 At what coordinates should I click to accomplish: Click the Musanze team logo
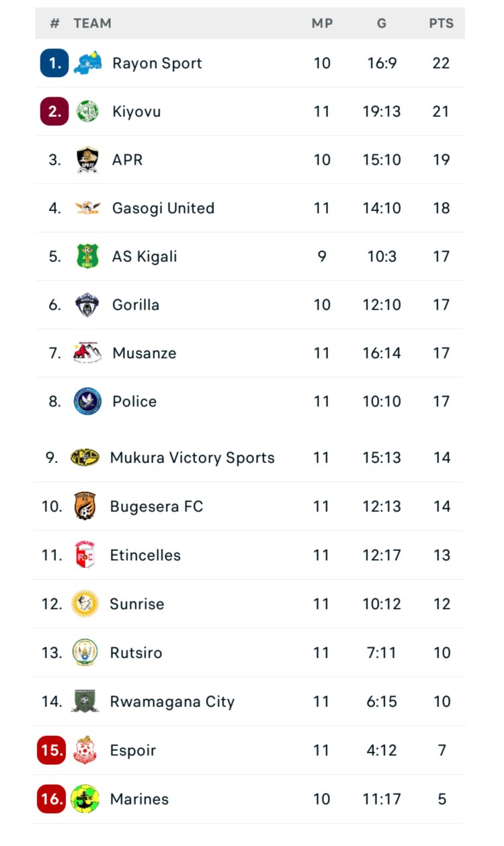[87, 353]
